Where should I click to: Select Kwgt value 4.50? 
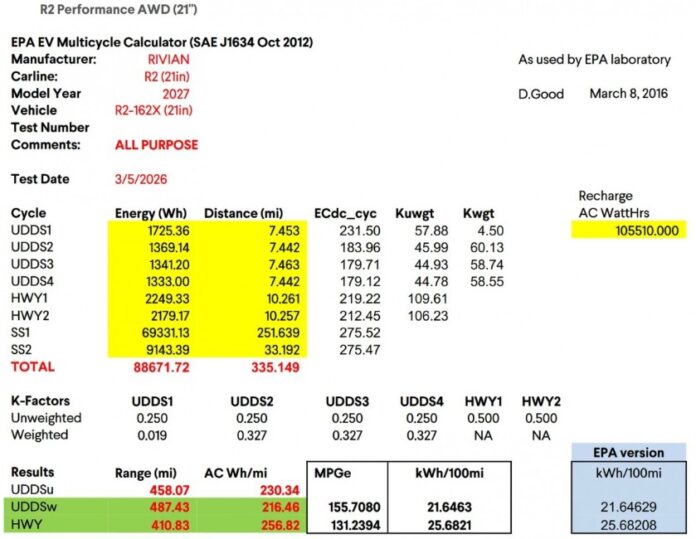pos(490,231)
